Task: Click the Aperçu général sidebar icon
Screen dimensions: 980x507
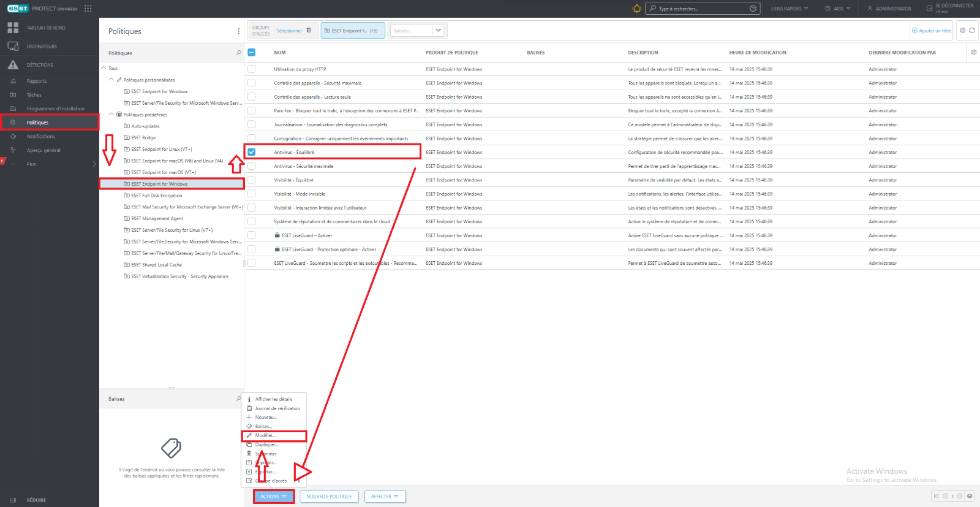Action: pyautogui.click(x=13, y=150)
